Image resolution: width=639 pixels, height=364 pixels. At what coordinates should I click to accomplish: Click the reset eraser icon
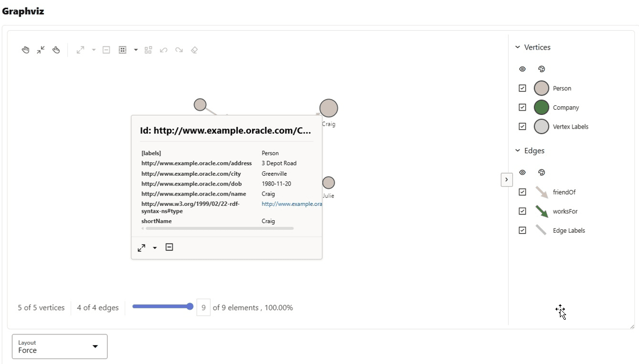click(195, 50)
